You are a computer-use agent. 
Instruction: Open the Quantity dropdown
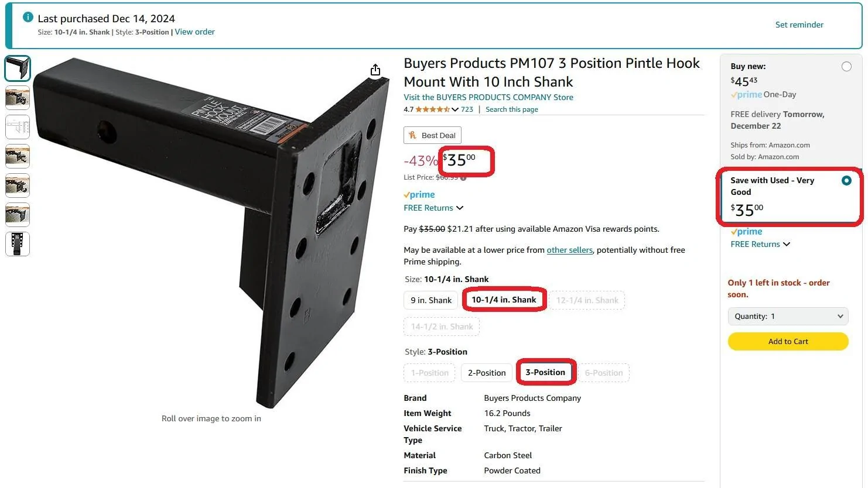[788, 316]
